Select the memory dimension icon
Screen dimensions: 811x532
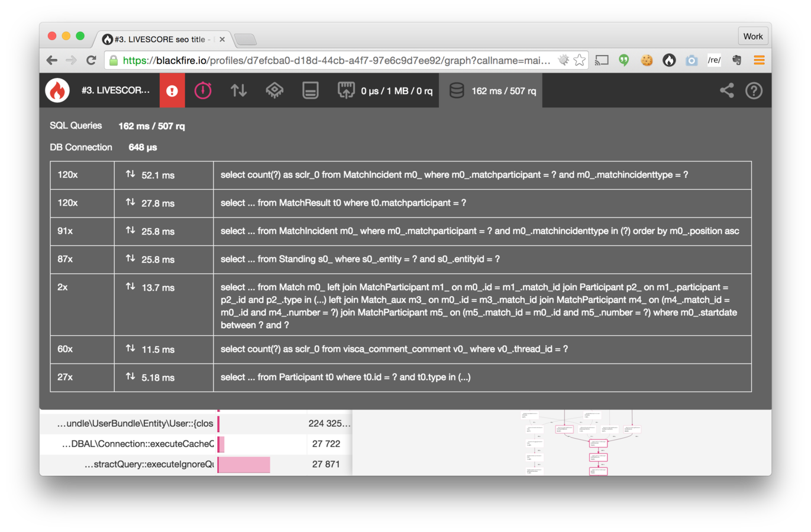coord(311,90)
